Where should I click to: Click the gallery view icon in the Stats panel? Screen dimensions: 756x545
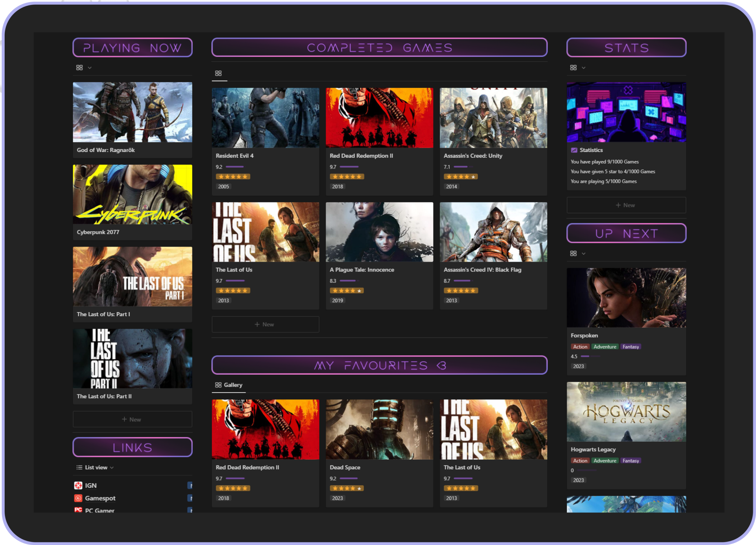point(573,67)
